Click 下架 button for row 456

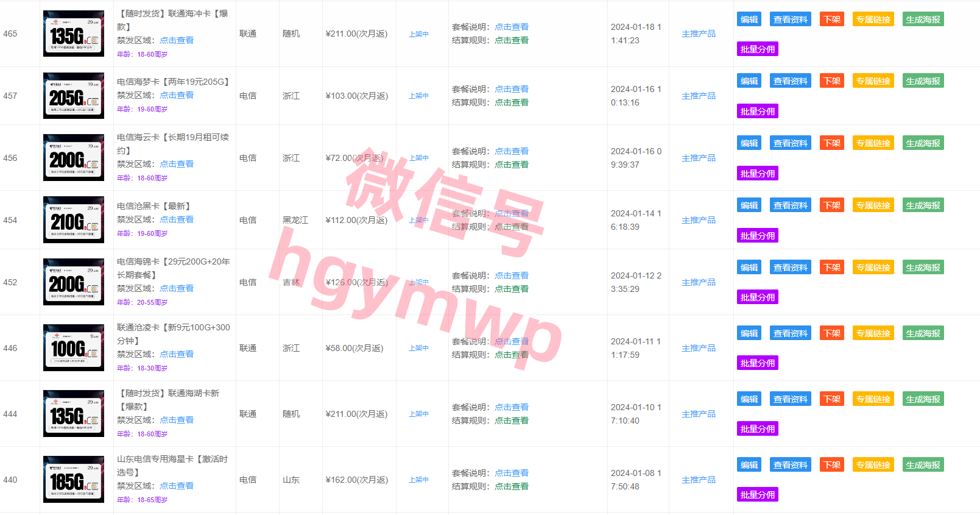832,143
